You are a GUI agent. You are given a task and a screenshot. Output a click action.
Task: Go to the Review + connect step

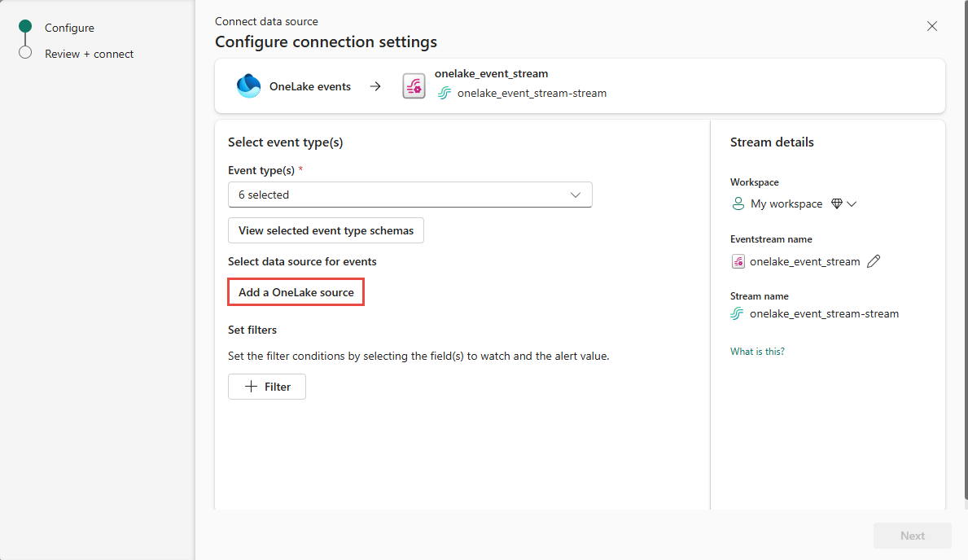pyautogui.click(x=89, y=54)
